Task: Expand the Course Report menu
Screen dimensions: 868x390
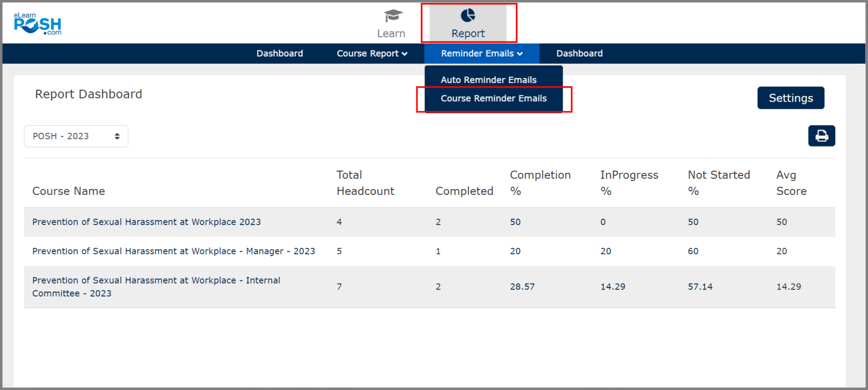Action: (x=372, y=53)
